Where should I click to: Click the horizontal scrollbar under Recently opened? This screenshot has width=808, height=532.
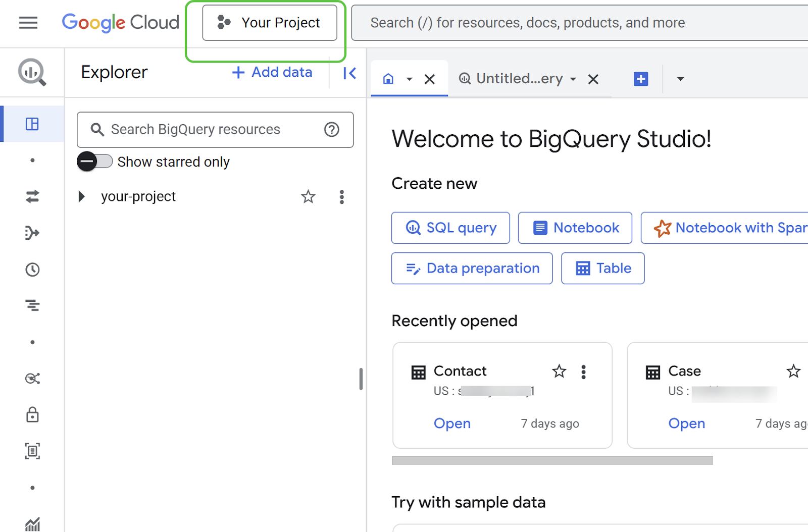pyautogui.click(x=552, y=460)
